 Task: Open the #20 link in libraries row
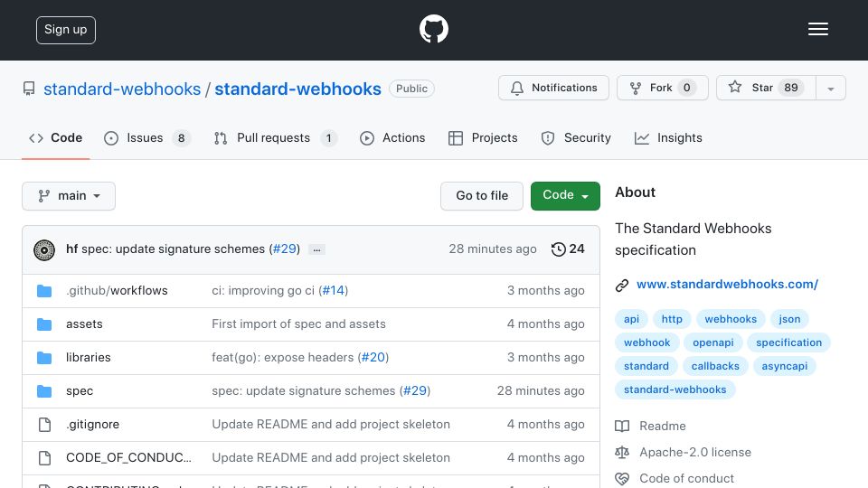click(373, 358)
